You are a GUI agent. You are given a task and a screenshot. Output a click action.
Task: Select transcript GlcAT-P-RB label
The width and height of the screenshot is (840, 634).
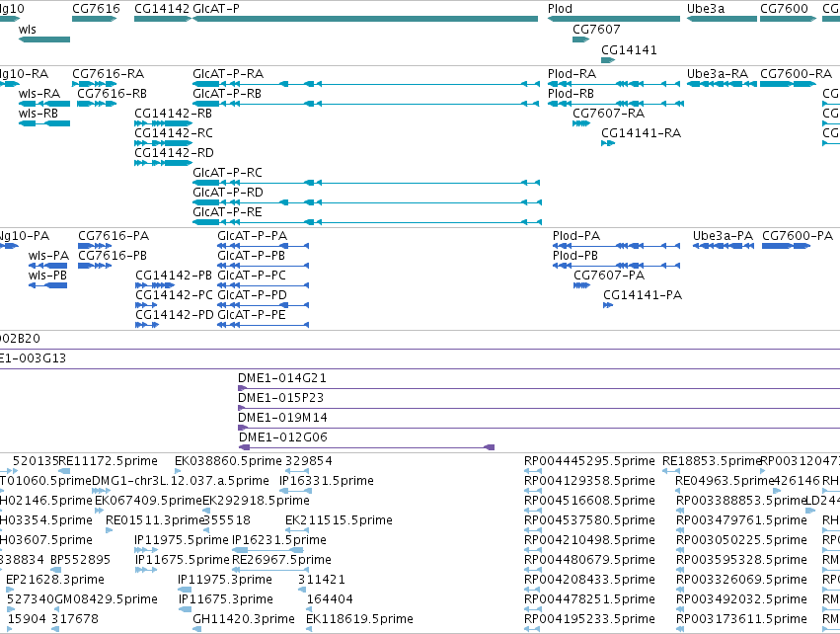(x=227, y=93)
